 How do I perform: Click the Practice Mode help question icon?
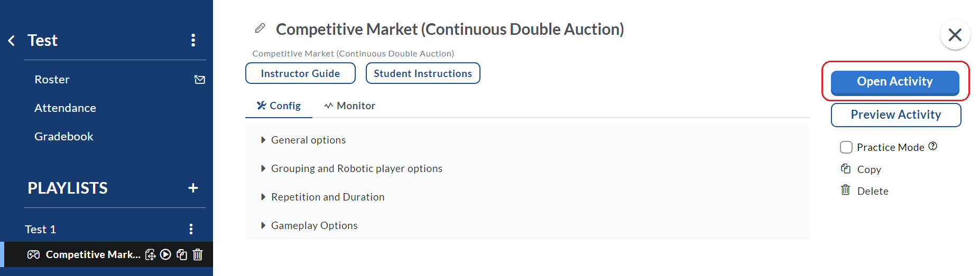pyautogui.click(x=933, y=146)
